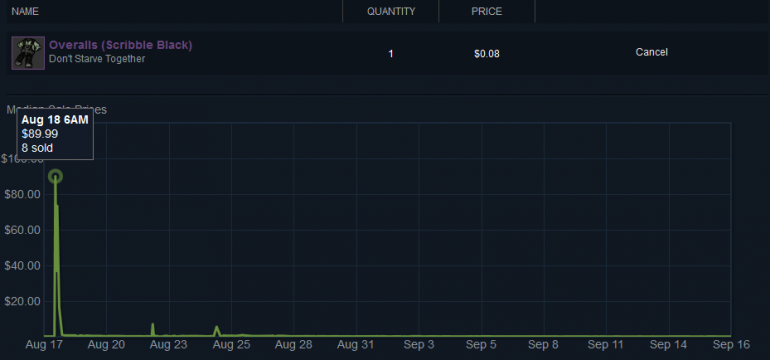Click the $60.00 y-axis label
This screenshot has height=360, width=770.
coord(22,230)
